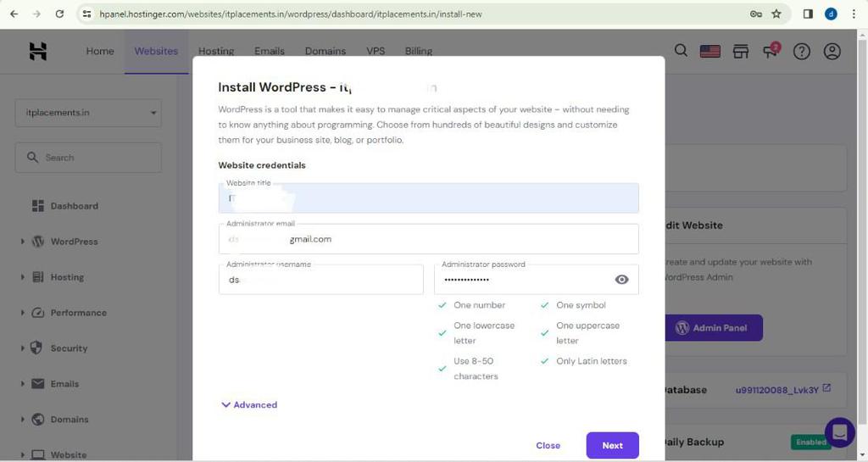The image size is (868, 462).
Task: Click the help question mark icon
Action: tap(801, 52)
